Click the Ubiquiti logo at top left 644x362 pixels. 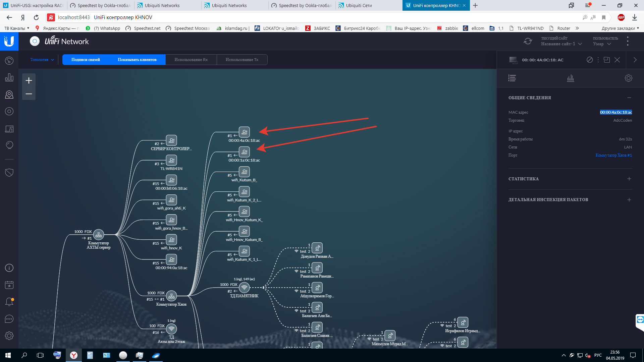[x=9, y=41]
